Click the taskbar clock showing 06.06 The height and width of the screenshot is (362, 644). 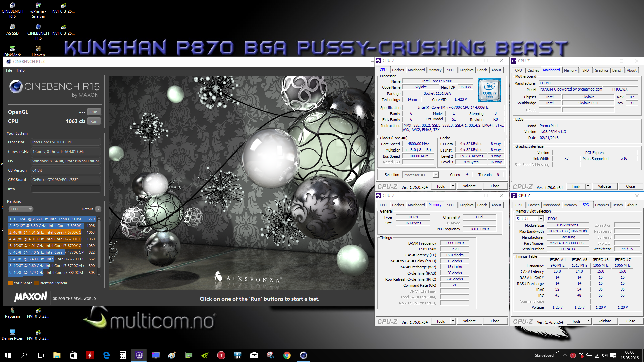point(630,355)
